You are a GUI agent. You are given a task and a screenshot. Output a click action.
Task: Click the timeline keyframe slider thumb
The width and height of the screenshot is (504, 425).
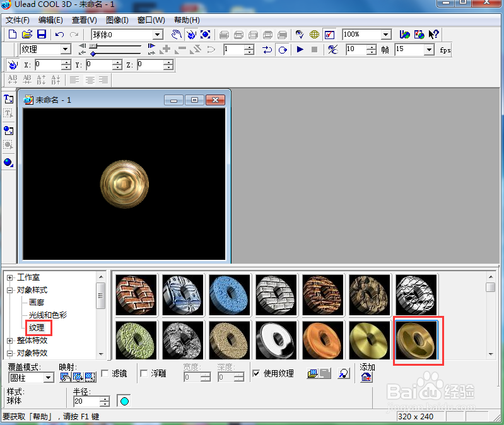[x=93, y=45]
